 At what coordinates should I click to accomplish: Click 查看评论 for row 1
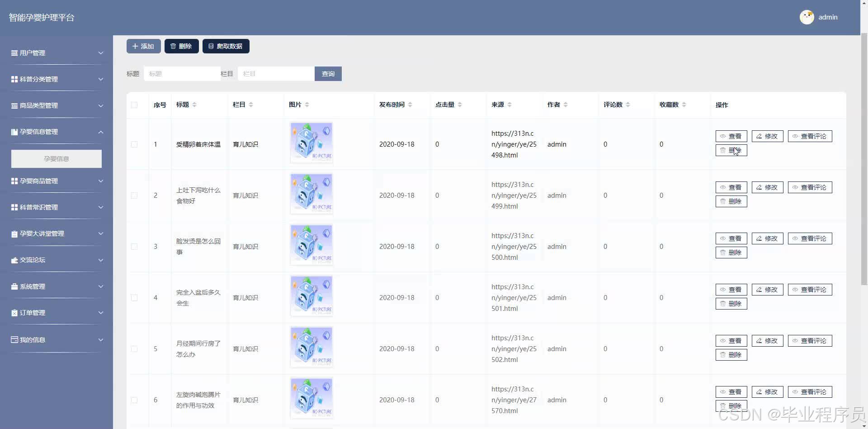click(810, 136)
